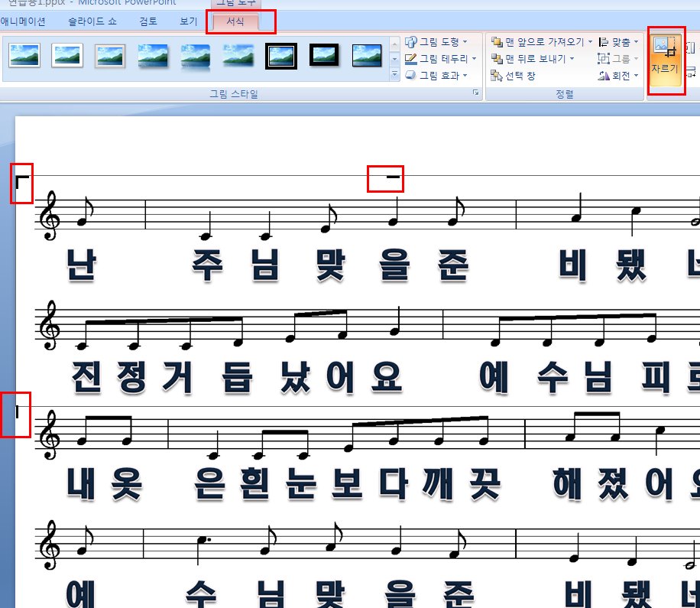Switch to the 애니메이션 tab
This screenshot has height=608, width=700.
[23, 21]
